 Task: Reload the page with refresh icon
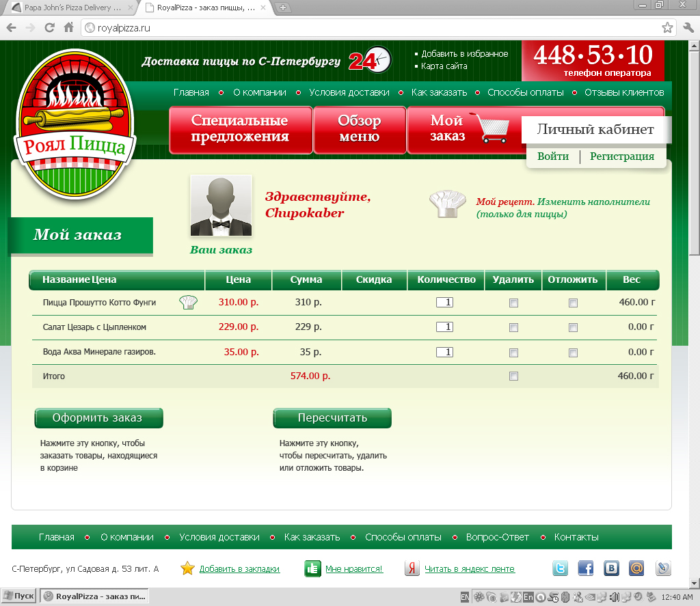[x=49, y=27]
